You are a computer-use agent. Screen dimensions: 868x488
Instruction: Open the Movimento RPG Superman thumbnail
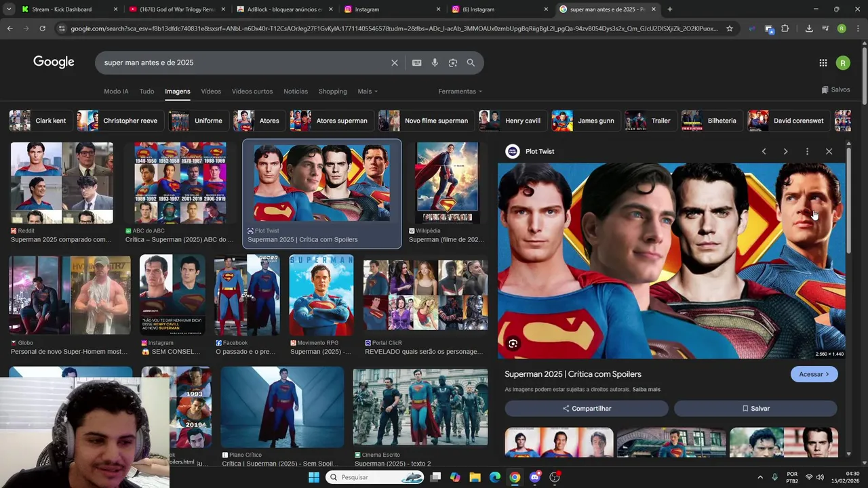click(x=321, y=295)
